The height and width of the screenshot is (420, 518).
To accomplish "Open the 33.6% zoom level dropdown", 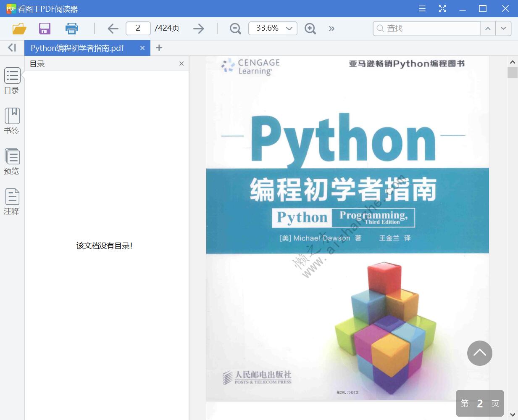I will tap(273, 28).
